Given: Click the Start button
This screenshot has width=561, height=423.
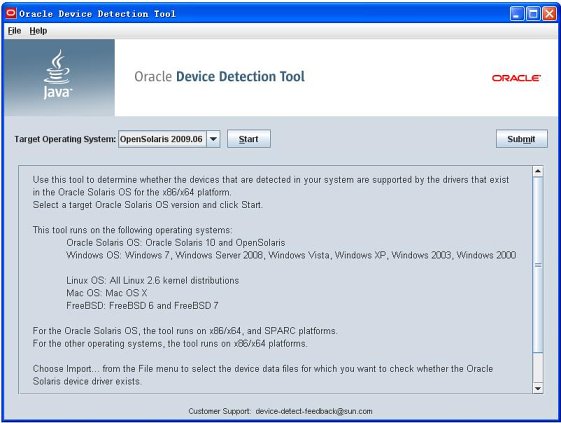Looking at the screenshot, I should (249, 139).
